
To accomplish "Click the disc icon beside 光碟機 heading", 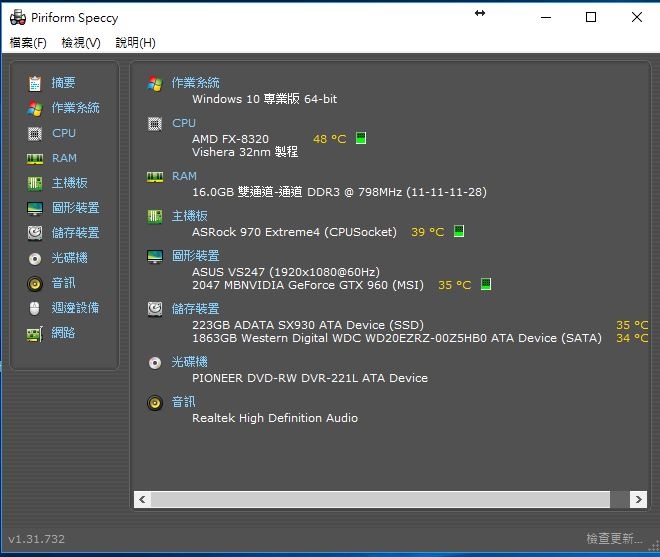I will pos(154,363).
